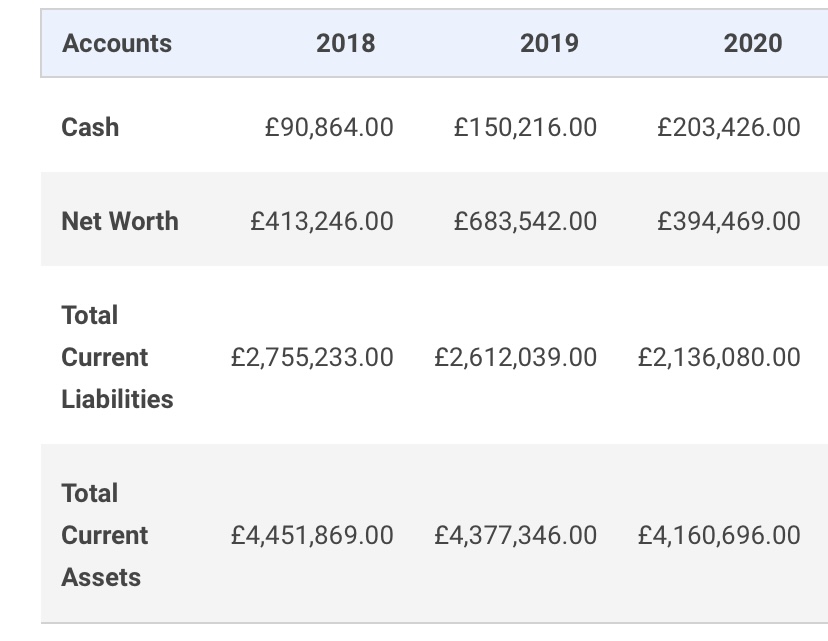Screen dimensions: 828x641
Task: Click the Total Current Liabilities row label
Action: coord(117,357)
